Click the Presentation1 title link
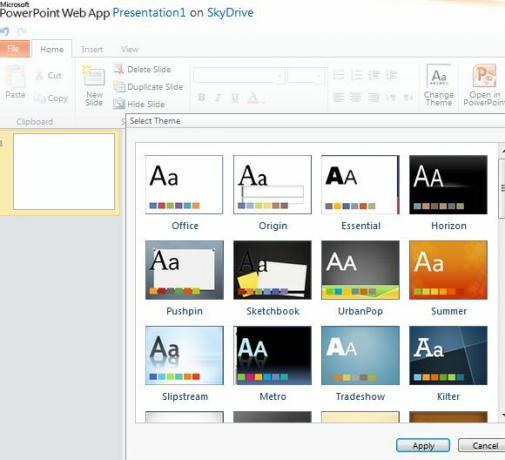The image size is (505, 460). tap(149, 13)
